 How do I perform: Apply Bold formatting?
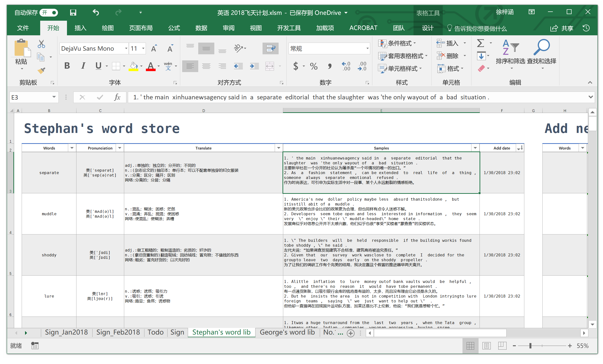coord(67,66)
